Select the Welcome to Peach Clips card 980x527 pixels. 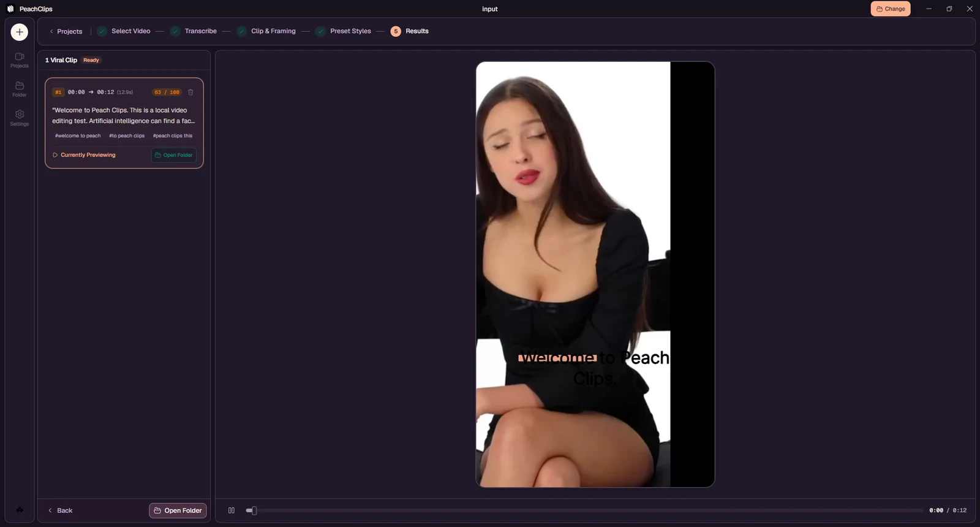(x=124, y=123)
